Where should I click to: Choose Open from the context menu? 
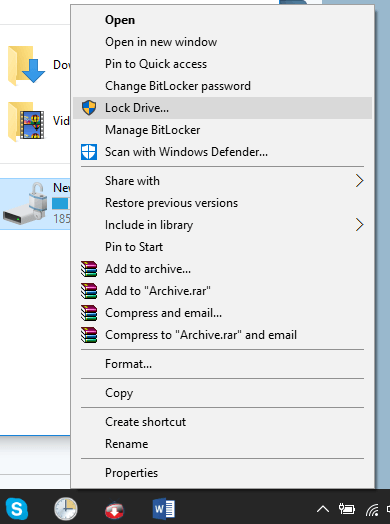coord(223,20)
